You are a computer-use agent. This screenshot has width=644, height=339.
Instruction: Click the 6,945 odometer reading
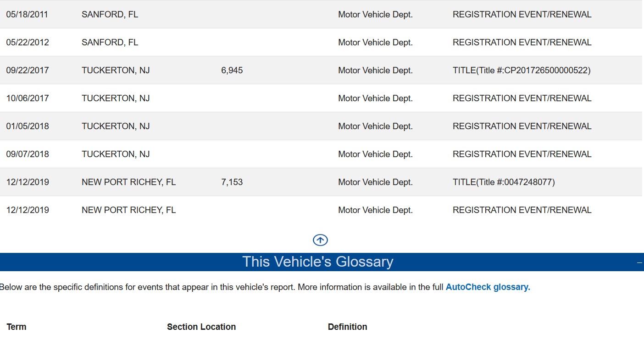click(x=232, y=71)
